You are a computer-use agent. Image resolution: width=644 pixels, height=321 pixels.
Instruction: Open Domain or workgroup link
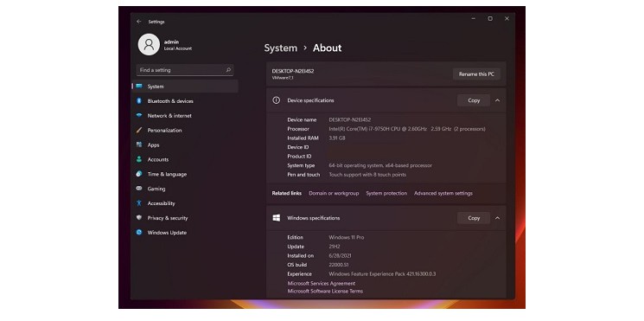[334, 193]
